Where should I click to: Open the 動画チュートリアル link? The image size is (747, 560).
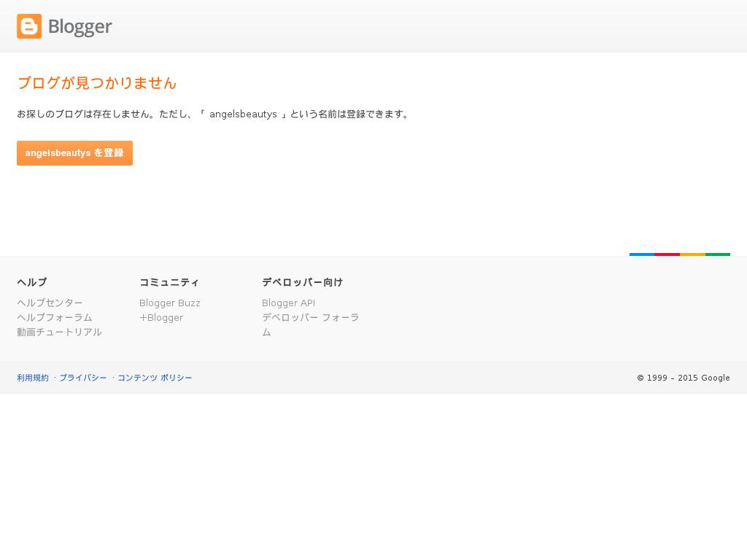[59, 332]
